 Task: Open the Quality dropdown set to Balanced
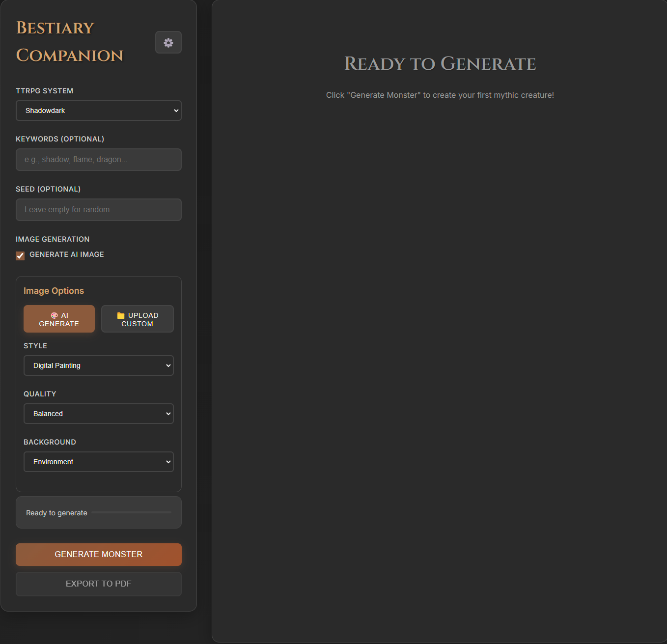tap(98, 414)
